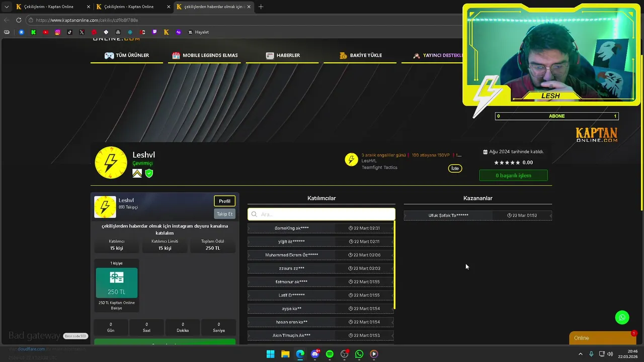Switch to the second Çekilişlerim browser tab
This screenshot has width=644, height=362.
click(x=133, y=7)
